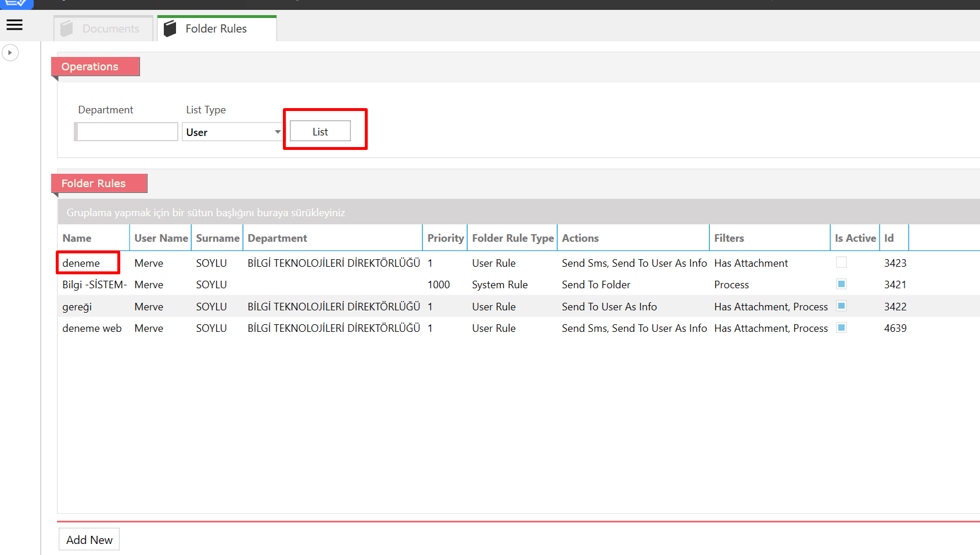This screenshot has height=555, width=980.
Task: Select the deneme web row name
Action: (x=92, y=328)
